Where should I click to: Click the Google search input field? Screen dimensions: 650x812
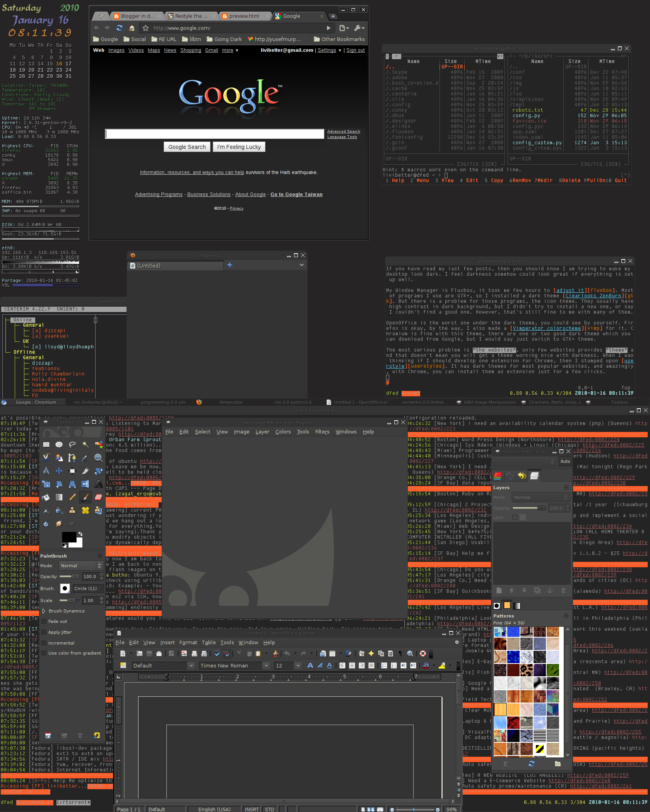[214, 134]
